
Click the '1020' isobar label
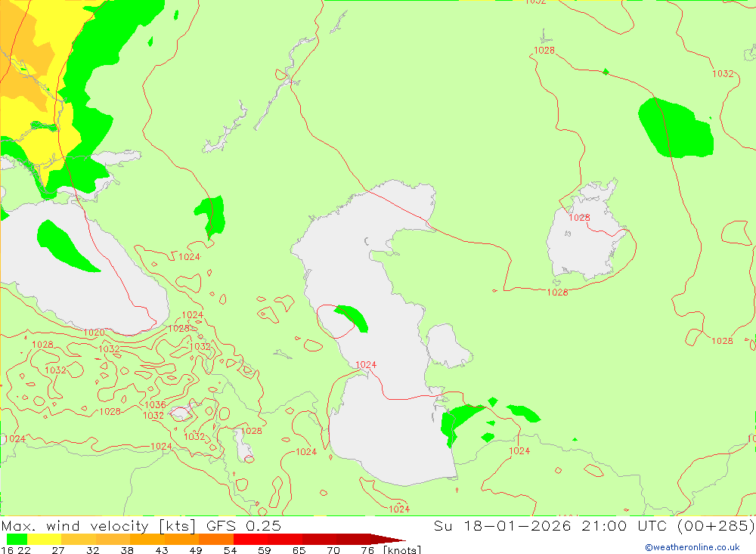coord(94,333)
